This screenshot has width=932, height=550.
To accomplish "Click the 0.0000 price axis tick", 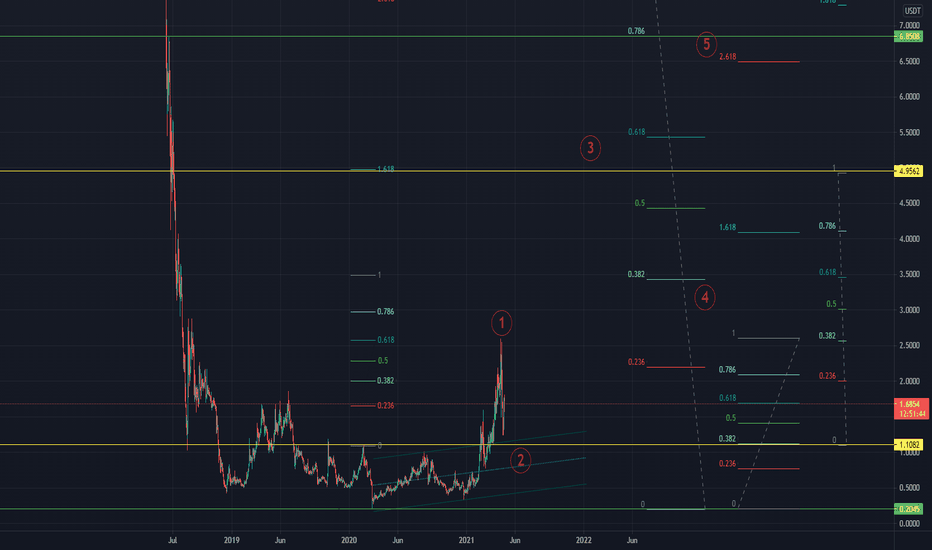I will tap(909, 524).
